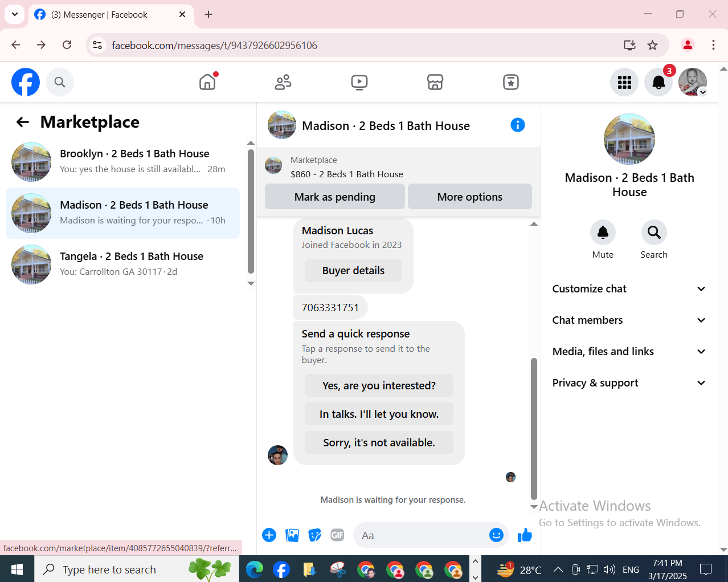Open the nine-dot Menu grid icon
This screenshot has width=728, height=582.
point(624,82)
